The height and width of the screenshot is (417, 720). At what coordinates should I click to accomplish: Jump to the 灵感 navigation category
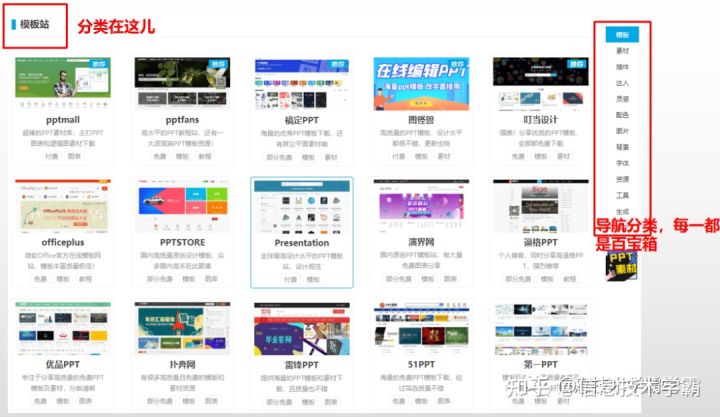point(622,99)
